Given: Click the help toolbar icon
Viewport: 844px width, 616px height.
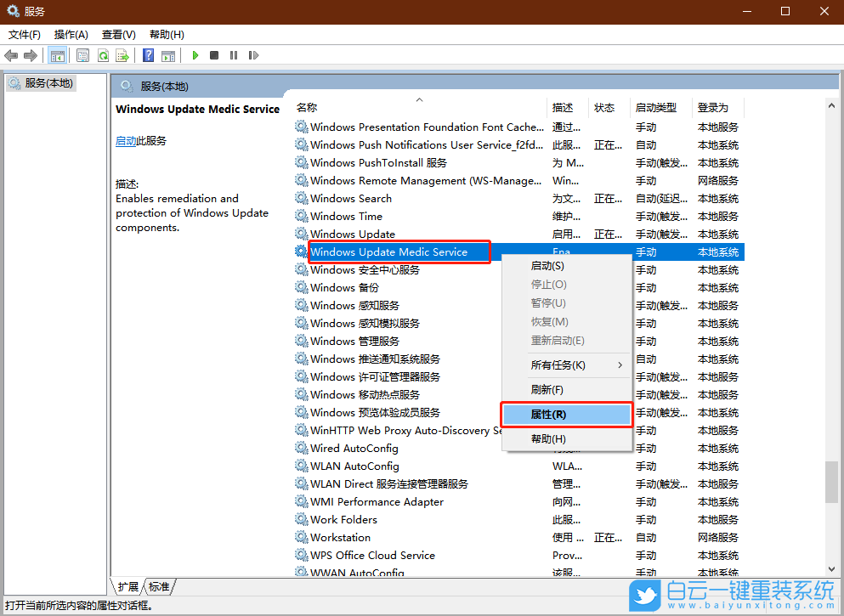Looking at the screenshot, I should 150,54.
